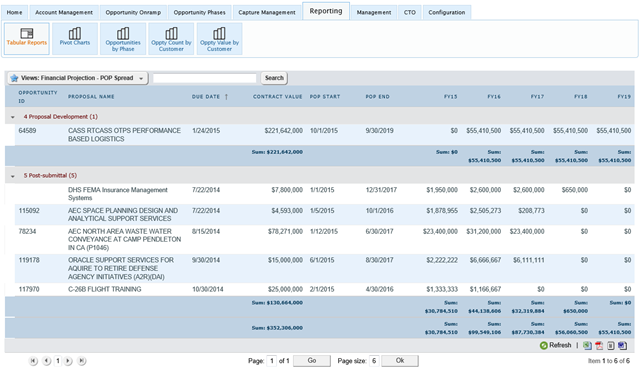Switch to the Capture Management tab

[267, 12]
